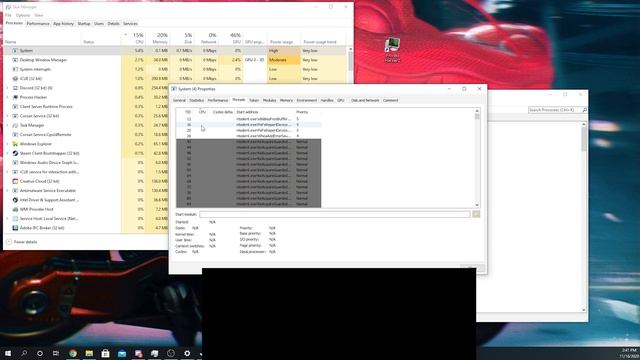
Task: Open the Disk and Network tab
Action: pos(365,100)
